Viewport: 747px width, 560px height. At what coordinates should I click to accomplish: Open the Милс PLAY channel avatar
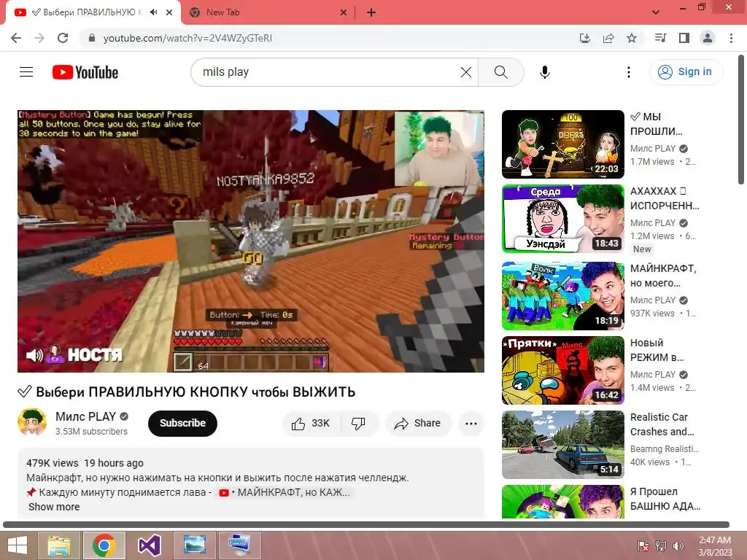32,422
